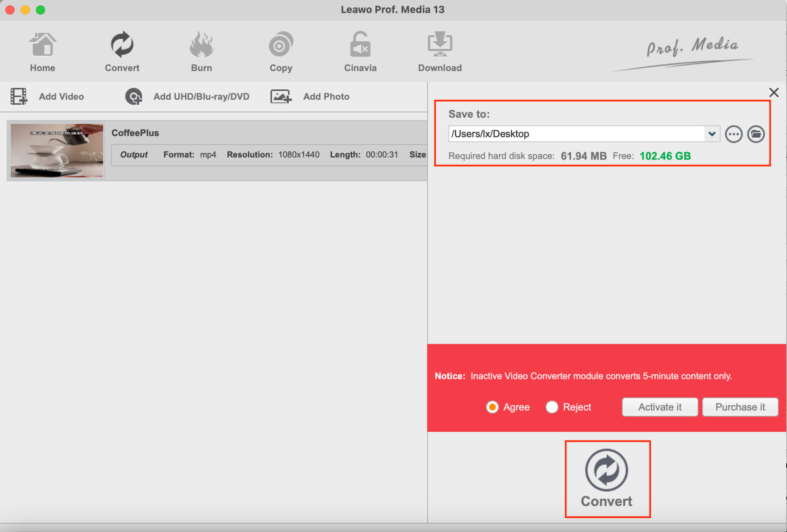Screen dimensions: 787x532
Task: Click the Add Video film icon
Action: (x=19, y=96)
